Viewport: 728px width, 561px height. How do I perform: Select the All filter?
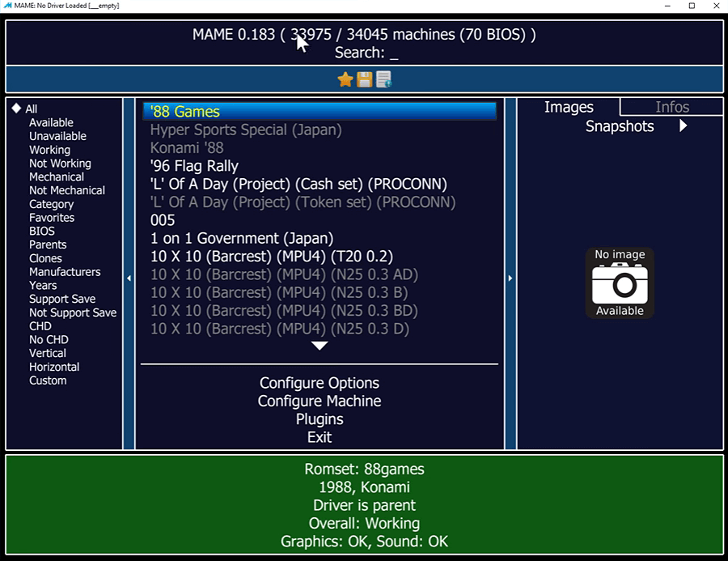coord(31,108)
